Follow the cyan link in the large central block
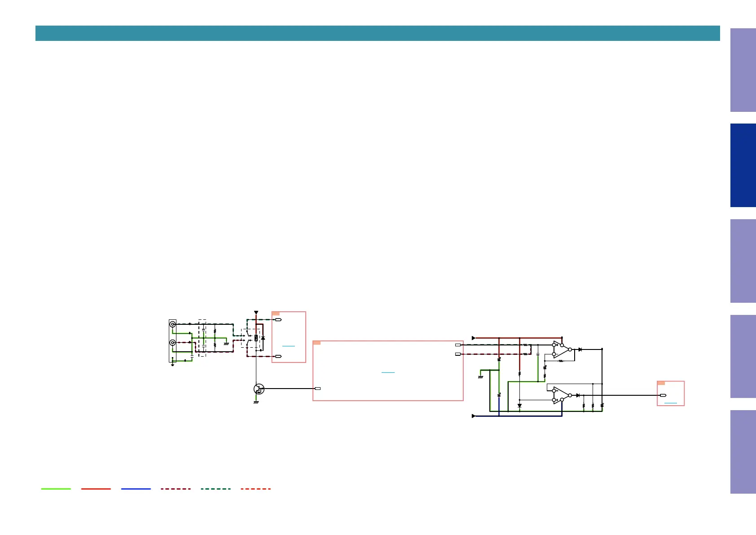This screenshot has width=756, height=535. click(388, 373)
